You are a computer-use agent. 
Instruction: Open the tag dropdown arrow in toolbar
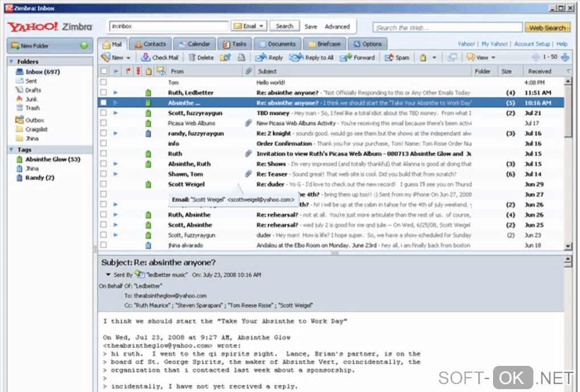click(x=434, y=57)
